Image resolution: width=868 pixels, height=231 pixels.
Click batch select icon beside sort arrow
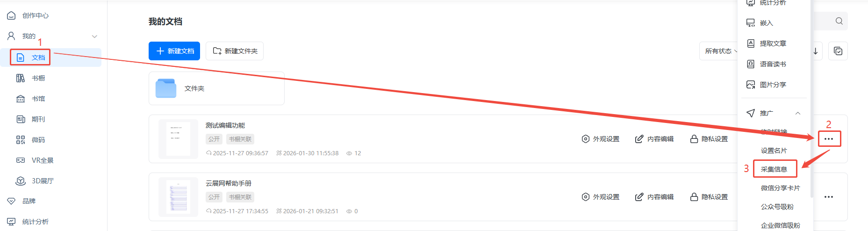[838, 51]
